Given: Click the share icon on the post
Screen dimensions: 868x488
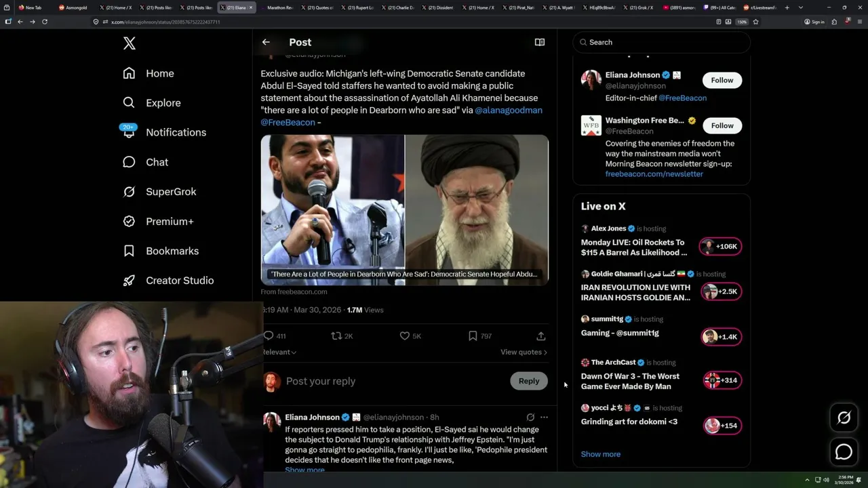Looking at the screenshot, I should pyautogui.click(x=540, y=336).
